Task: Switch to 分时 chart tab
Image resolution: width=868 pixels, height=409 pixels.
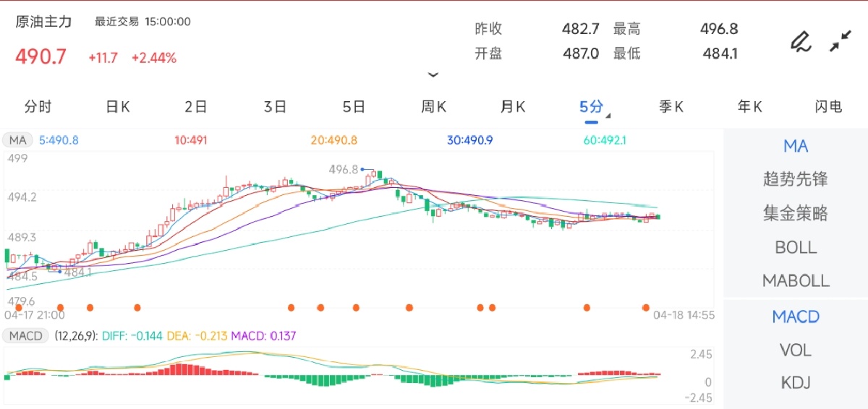Action: click(x=38, y=107)
